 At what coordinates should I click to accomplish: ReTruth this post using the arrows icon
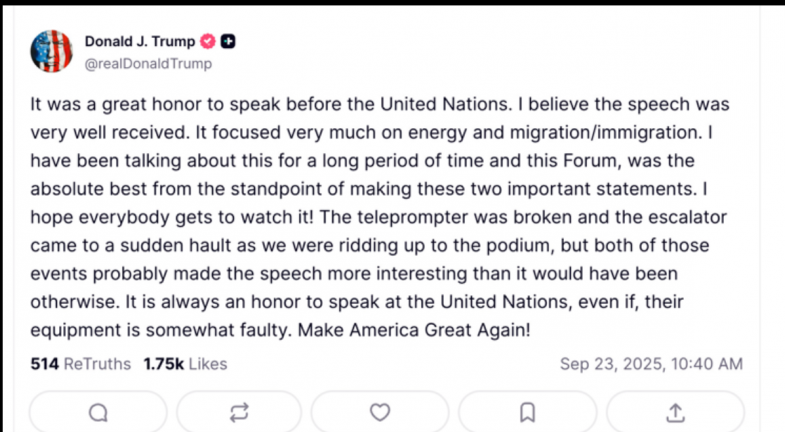239,412
